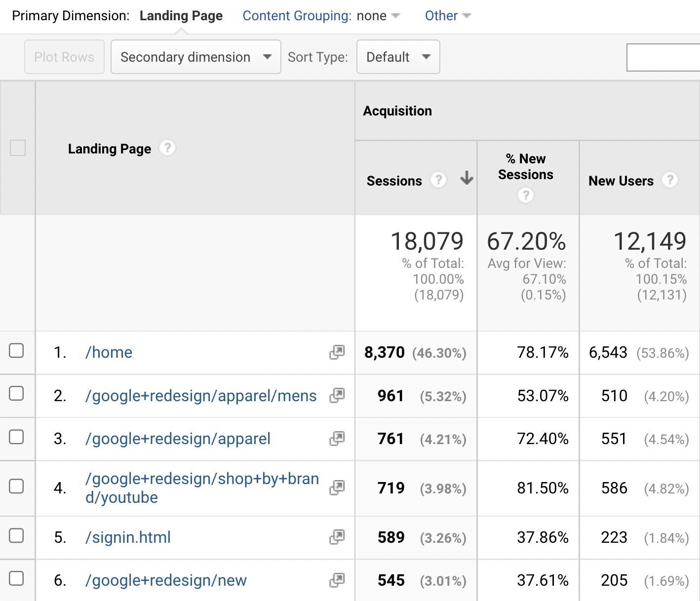This screenshot has width=700, height=601.
Task: Tick checkbox for /google+redesign/apparel row
Action: [x=16, y=437]
